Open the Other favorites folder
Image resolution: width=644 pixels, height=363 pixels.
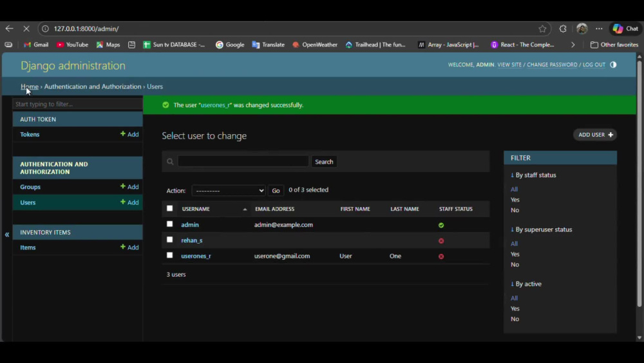coord(614,44)
